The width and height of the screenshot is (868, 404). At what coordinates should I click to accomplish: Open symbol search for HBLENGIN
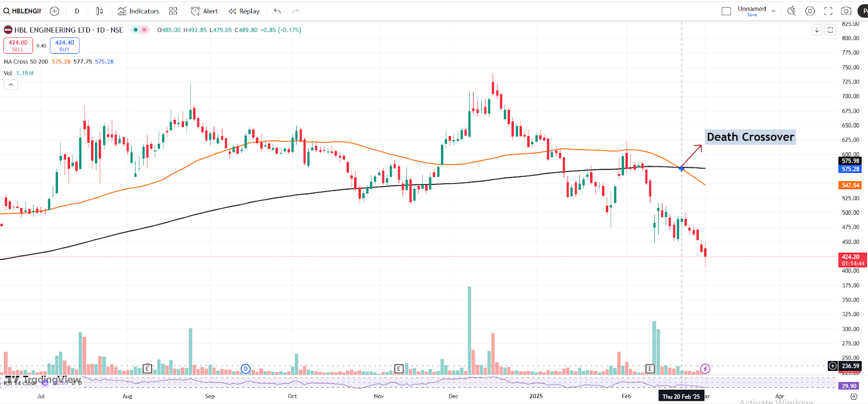point(22,11)
